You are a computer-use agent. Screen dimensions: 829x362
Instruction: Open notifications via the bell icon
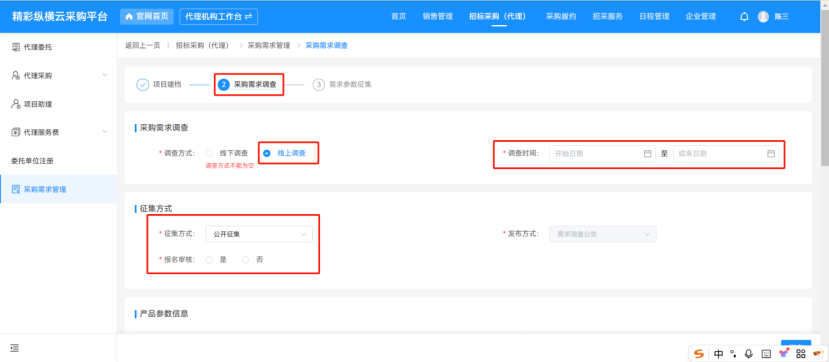744,16
